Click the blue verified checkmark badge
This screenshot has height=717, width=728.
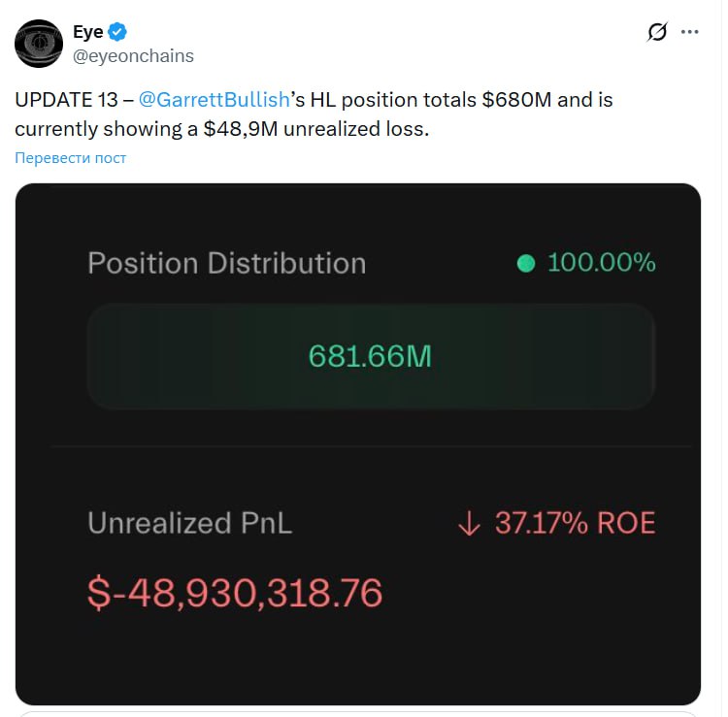click(x=118, y=33)
